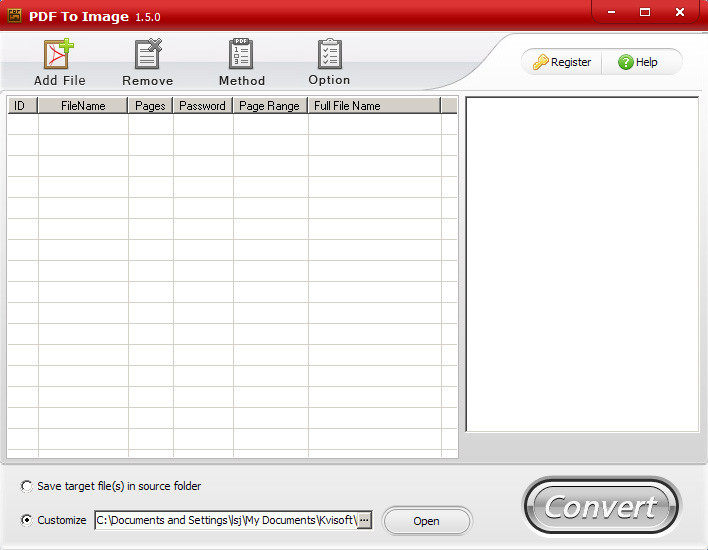The image size is (708, 550).
Task: Click the preview pane on the right
Action: tap(582, 264)
